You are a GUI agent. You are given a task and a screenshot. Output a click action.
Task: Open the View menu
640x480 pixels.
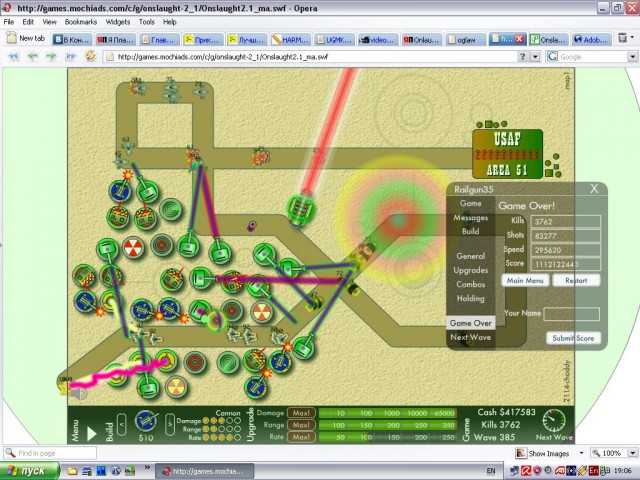tap(49, 22)
